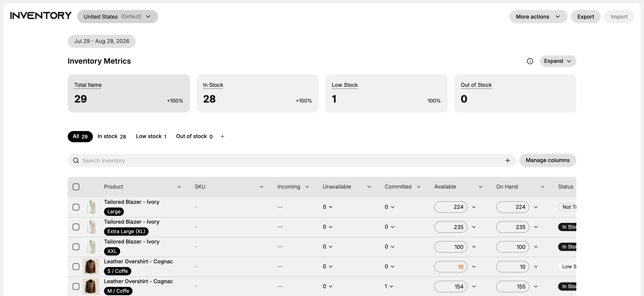
Task: Open the United States location dropdown
Action: pyautogui.click(x=117, y=17)
